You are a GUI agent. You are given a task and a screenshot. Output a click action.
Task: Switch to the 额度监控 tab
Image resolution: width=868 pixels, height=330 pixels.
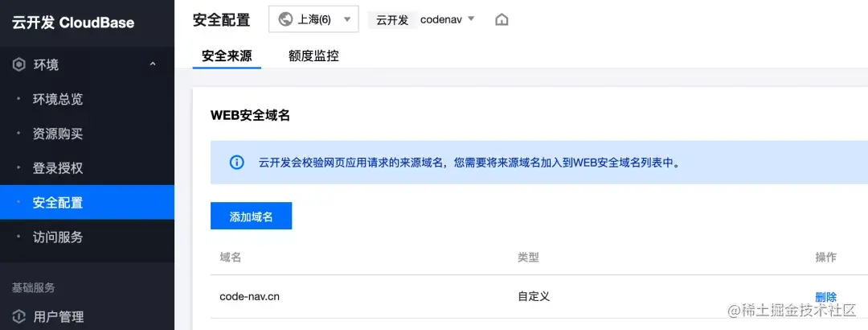click(x=313, y=56)
